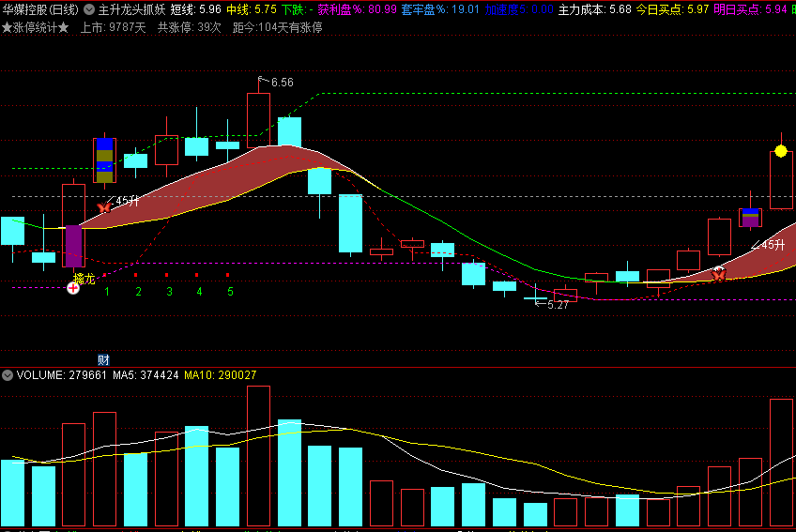
Task: Click the 主升龙头抓妖 indicator name
Action: (x=131, y=9)
